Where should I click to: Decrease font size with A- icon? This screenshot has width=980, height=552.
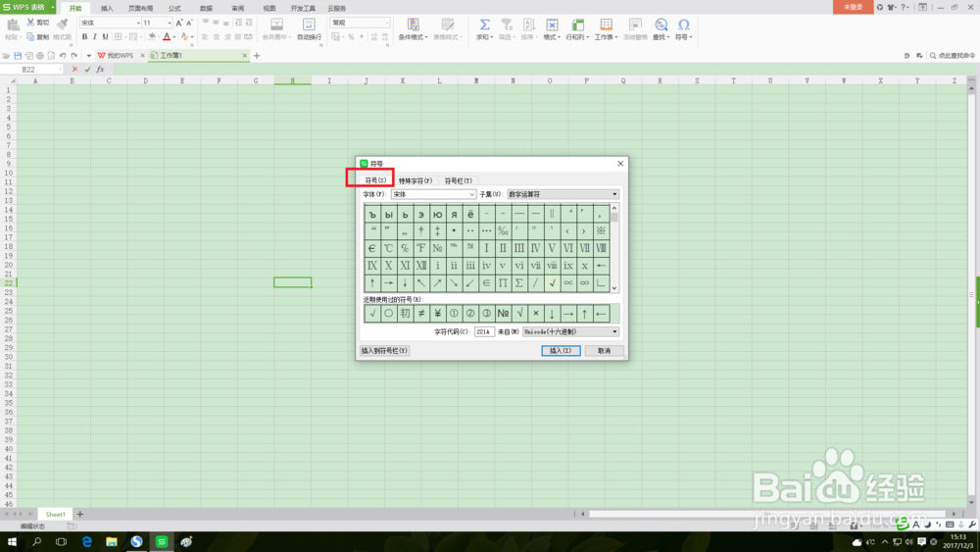point(189,23)
